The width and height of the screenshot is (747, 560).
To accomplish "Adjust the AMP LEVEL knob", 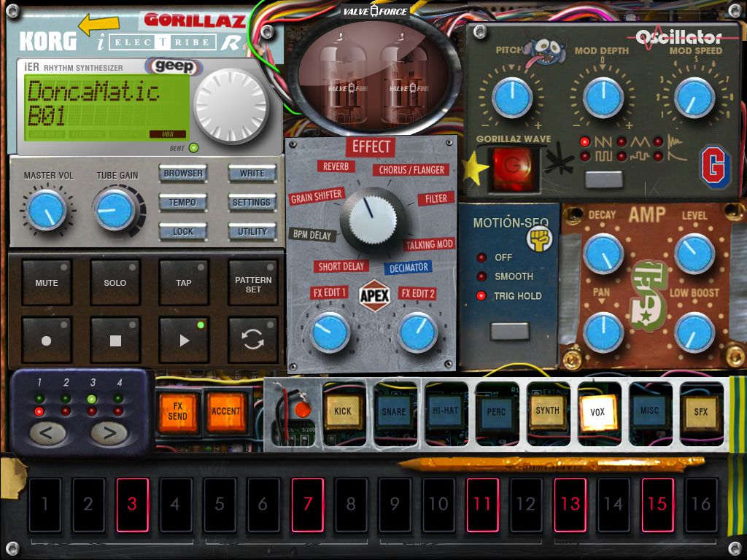I will (694, 254).
